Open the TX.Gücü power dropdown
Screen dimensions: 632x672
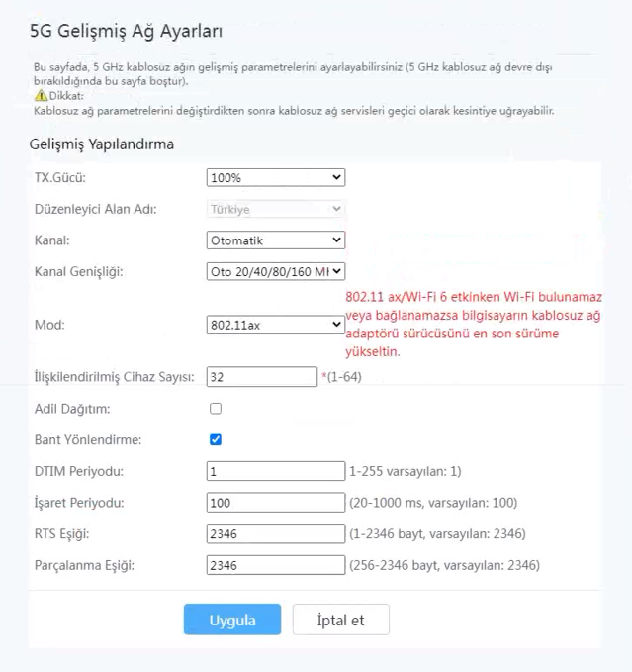click(276, 177)
